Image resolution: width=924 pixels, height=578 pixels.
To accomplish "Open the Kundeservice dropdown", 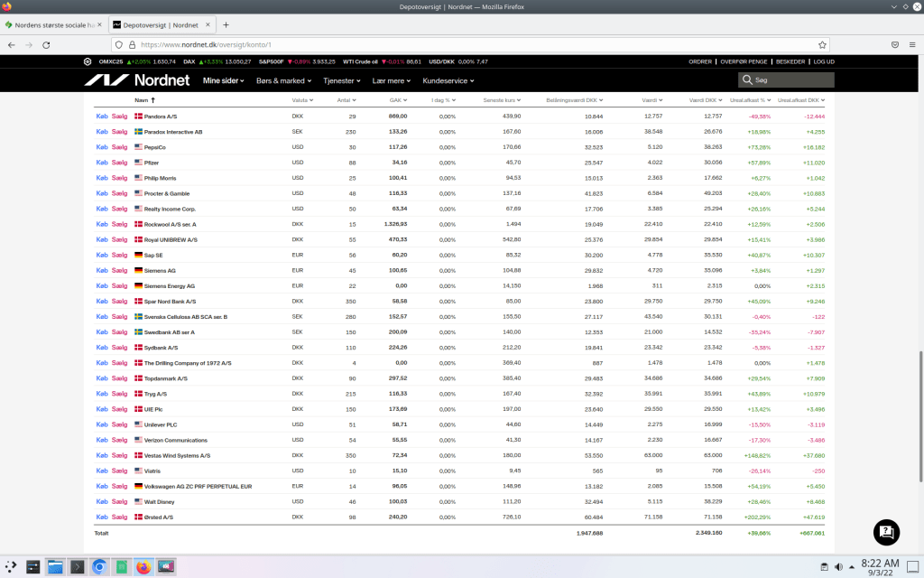I will 448,80.
